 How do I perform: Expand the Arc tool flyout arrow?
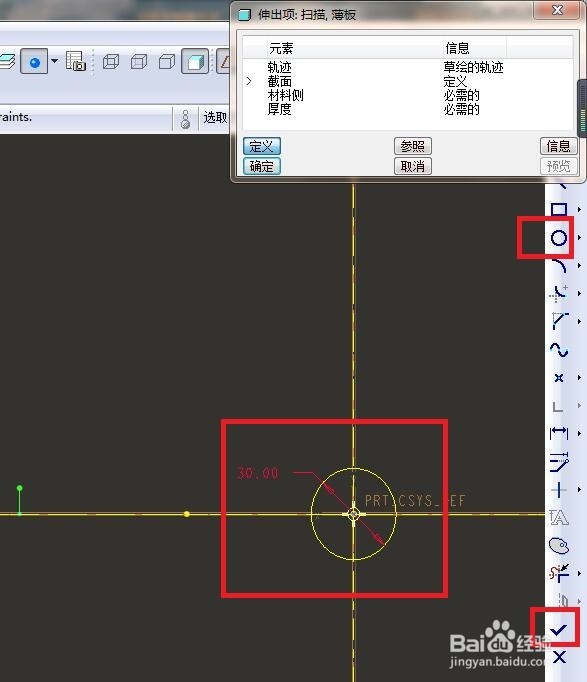tap(580, 265)
